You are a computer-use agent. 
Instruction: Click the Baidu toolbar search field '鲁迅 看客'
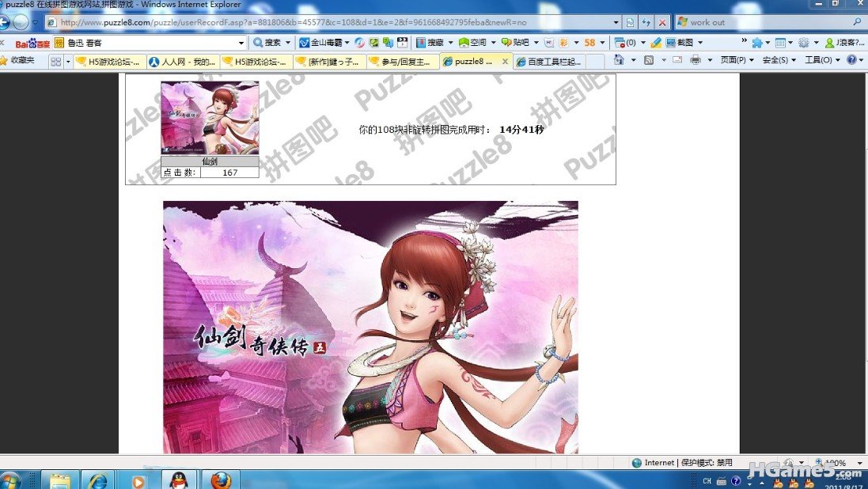click(150, 43)
